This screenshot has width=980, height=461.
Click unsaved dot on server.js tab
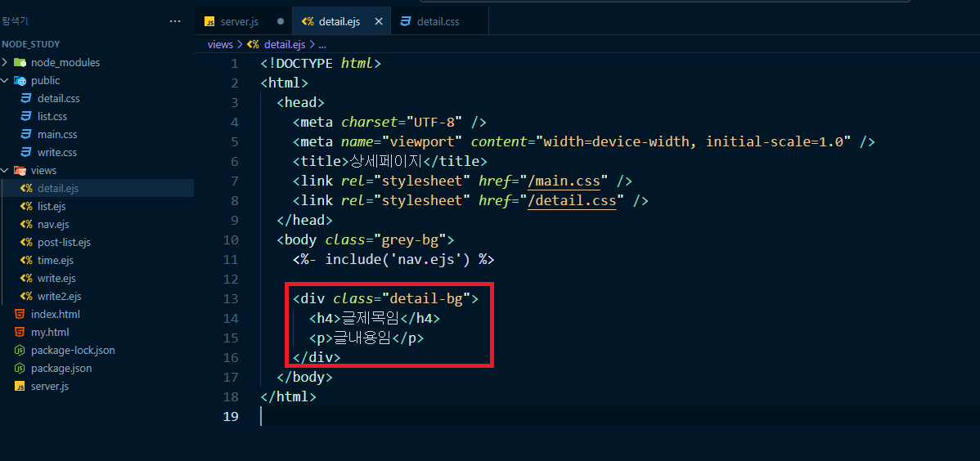[x=281, y=21]
